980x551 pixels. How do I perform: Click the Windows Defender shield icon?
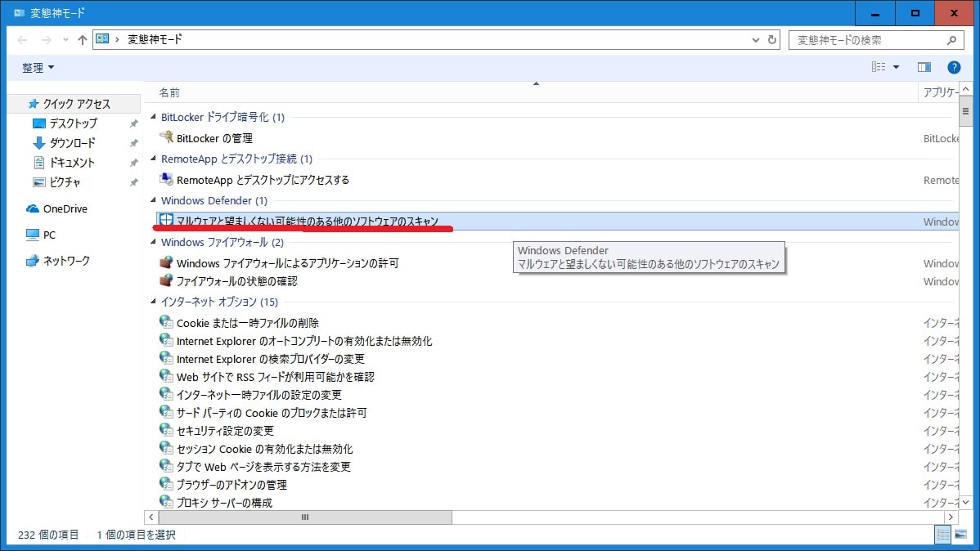165,220
